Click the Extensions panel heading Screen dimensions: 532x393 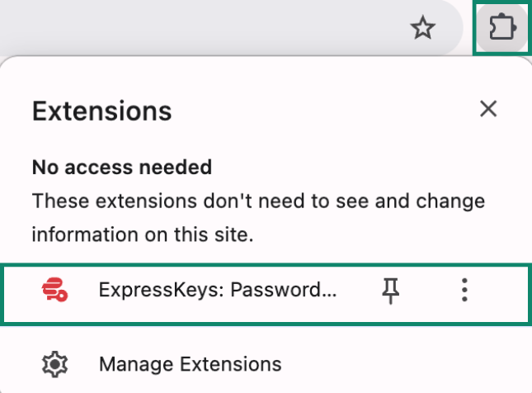click(x=101, y=111)
